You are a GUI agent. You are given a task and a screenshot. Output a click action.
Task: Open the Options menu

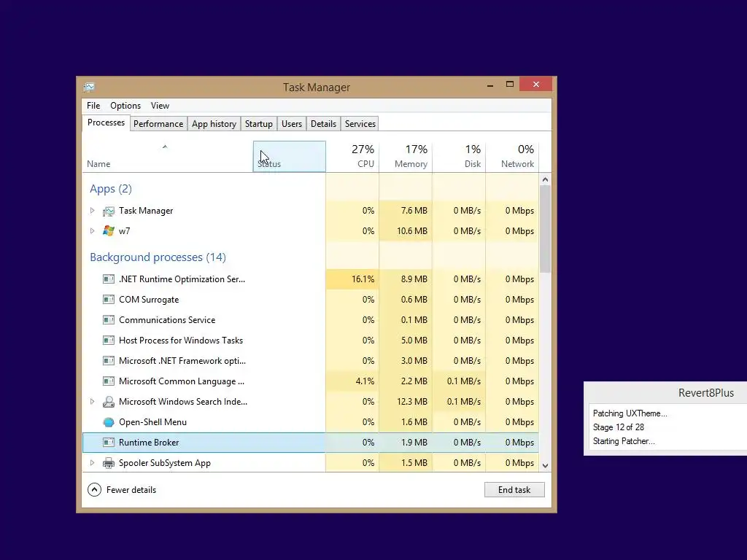point(125,106)
